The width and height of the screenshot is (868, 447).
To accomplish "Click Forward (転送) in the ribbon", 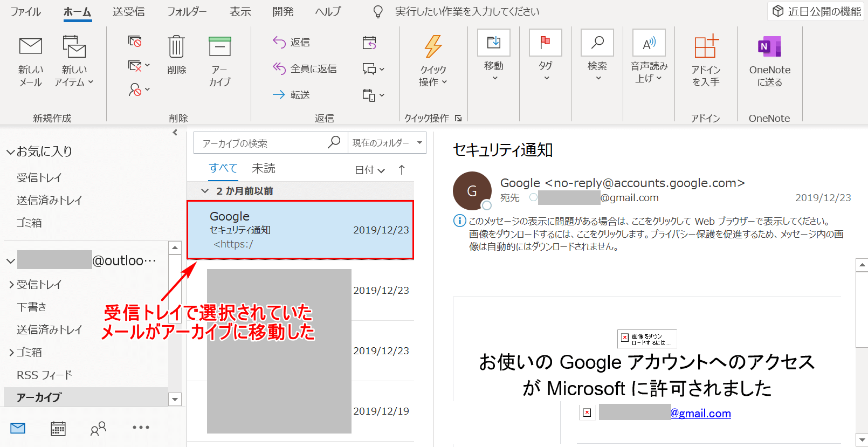I will [292, 95].
